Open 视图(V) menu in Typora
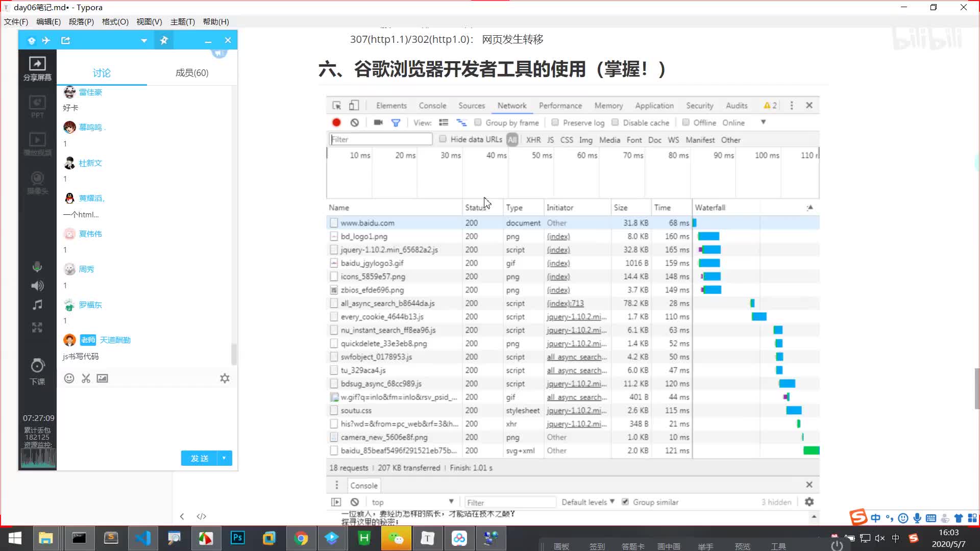 pyautogui.click(x=148, y=21)
